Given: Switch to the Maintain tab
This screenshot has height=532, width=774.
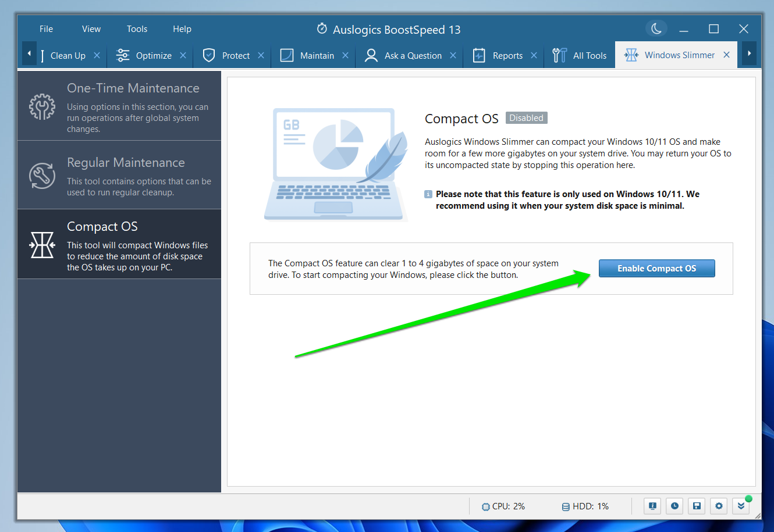Looking at the screenshot, I should click(x=317, y=56).
